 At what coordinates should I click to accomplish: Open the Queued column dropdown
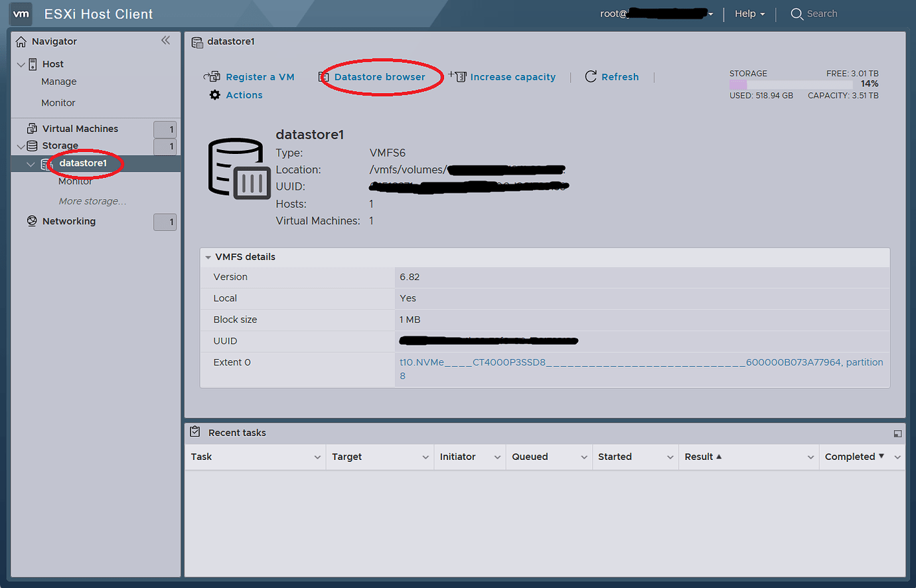584,457
